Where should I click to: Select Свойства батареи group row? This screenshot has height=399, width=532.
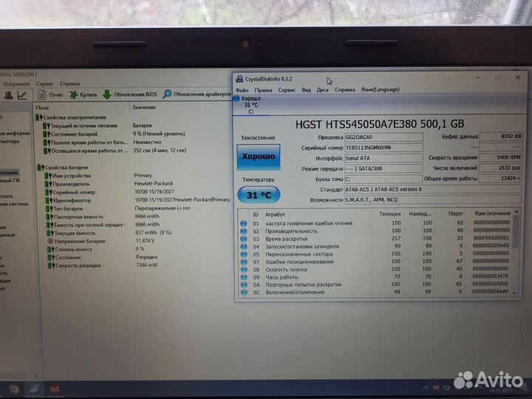tap(62, 168)
